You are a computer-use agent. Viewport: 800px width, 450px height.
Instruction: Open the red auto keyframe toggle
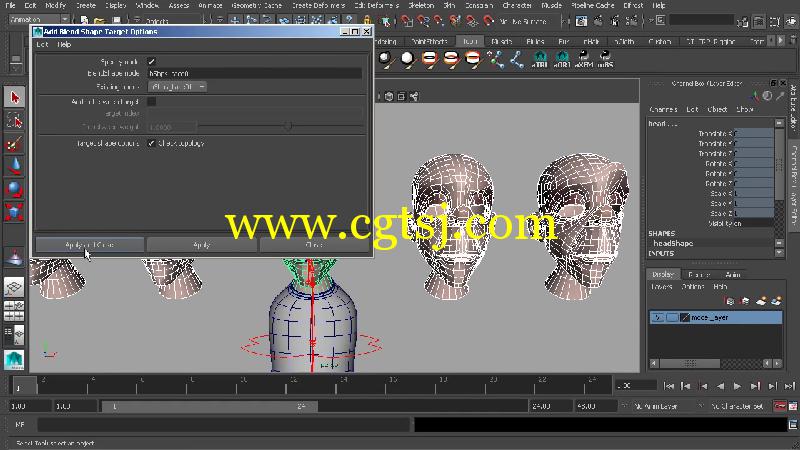[x=780, y=406]
